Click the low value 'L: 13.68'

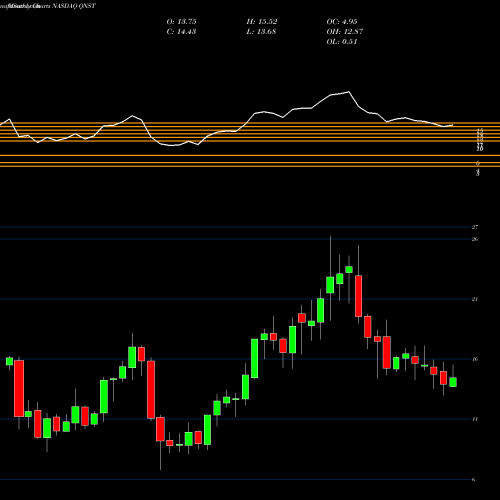(261, 32)
